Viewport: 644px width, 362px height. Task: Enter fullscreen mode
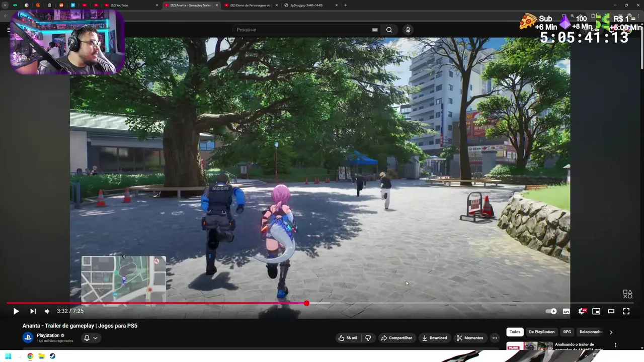tap(626, 311)
